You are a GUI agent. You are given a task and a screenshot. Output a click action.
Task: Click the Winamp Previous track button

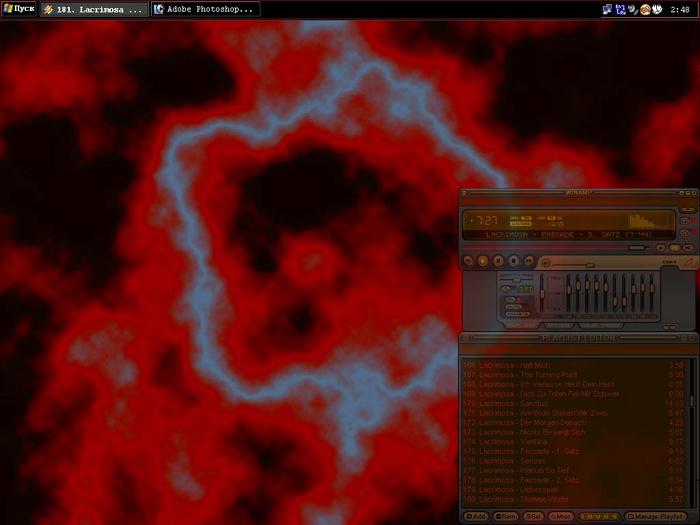[469, 261]
